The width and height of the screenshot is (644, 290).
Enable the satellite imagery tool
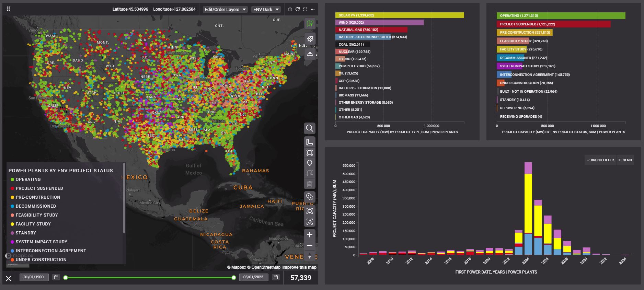[310, 38]
